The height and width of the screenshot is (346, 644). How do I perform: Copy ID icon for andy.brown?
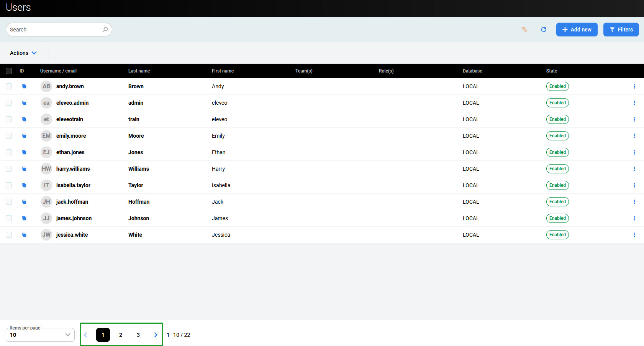click(x=24, y=86)
